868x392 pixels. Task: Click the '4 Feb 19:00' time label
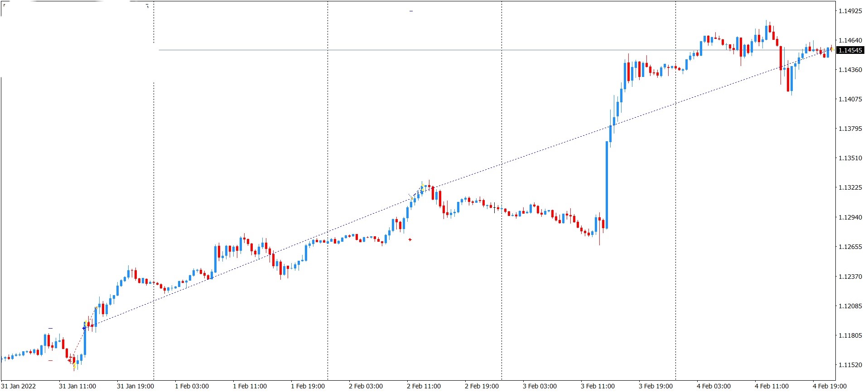[829, 386]
